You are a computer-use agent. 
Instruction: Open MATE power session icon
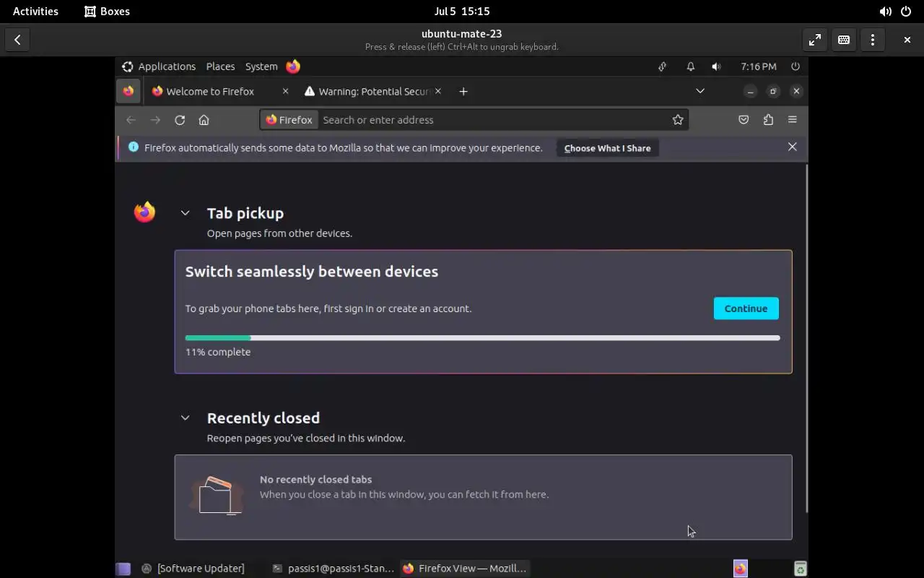(x=795, y=66)
